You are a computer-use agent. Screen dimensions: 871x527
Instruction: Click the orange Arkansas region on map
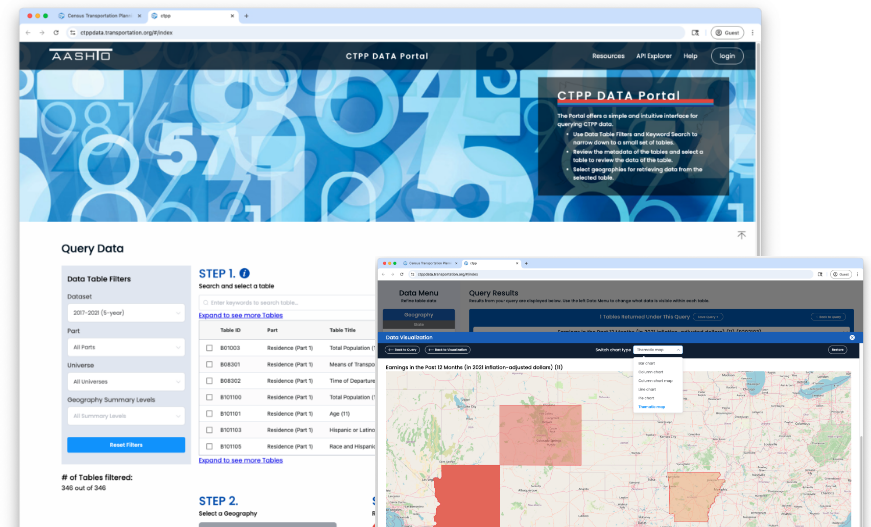(695, 496)
